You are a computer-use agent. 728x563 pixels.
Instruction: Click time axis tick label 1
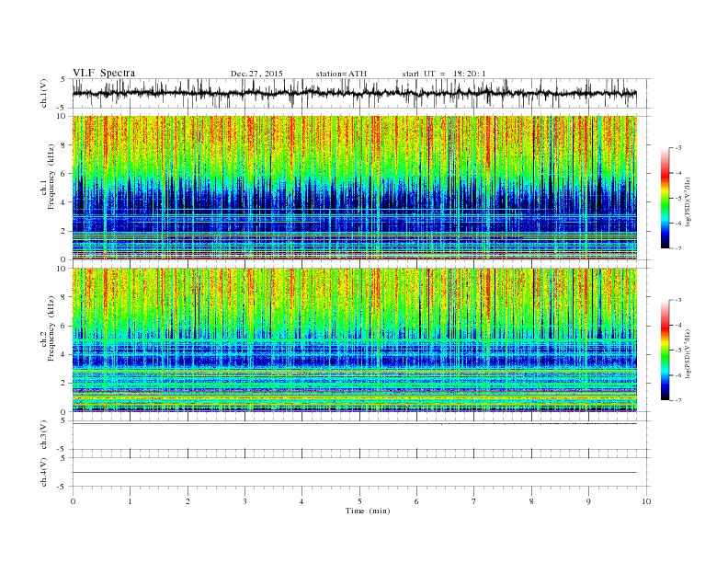tap(130, 501)
